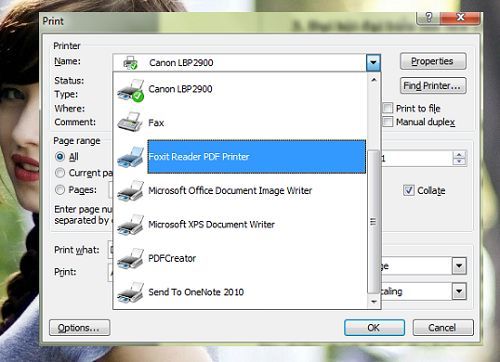Click the printer icon in the Name field
This screenshot has width=500, height=362.
click(130, 63)
